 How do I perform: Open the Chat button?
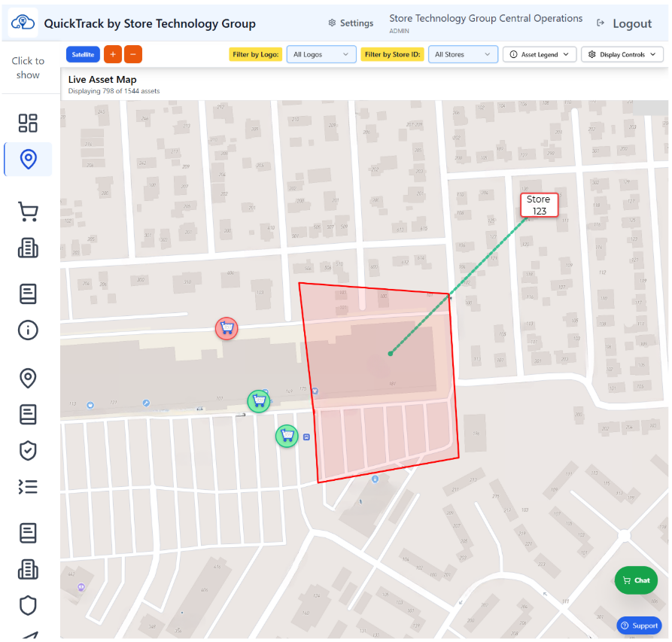tap(636, 580)
